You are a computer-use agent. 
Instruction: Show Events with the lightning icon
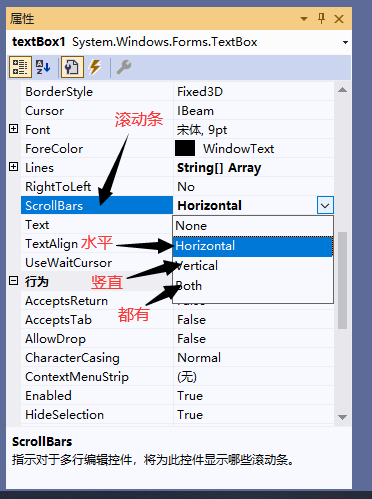tap(95, 67)
